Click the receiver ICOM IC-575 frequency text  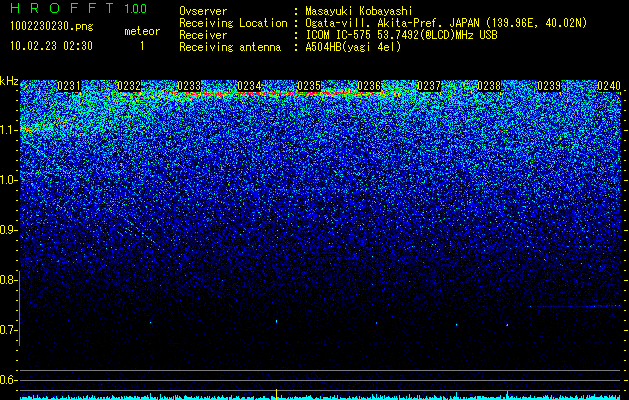click(401, 35)
